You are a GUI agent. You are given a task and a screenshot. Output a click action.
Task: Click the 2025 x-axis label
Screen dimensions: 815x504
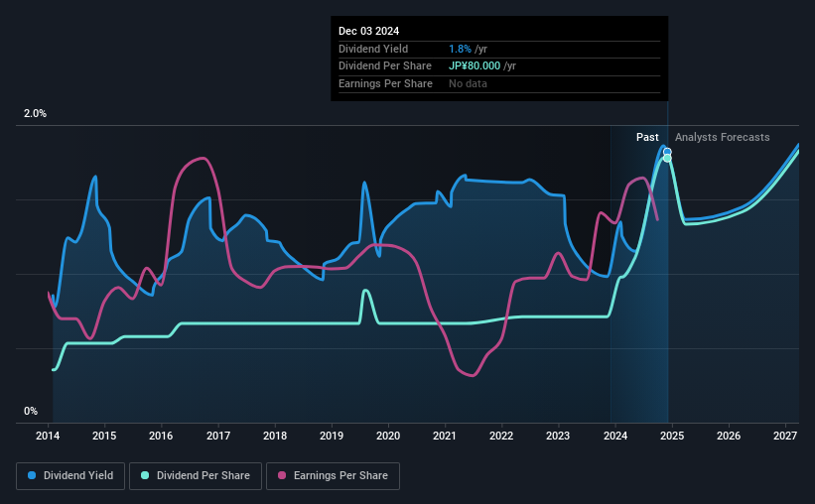(x=672, y=436)
